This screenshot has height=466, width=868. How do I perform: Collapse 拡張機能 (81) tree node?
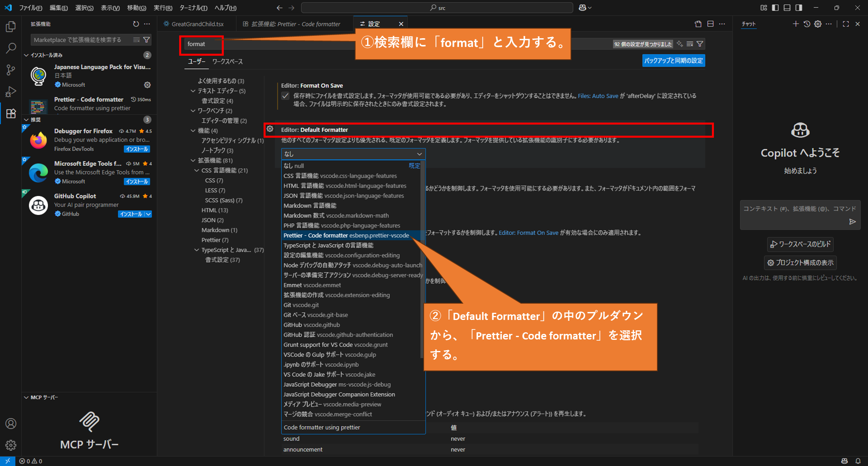pos(193,160)
